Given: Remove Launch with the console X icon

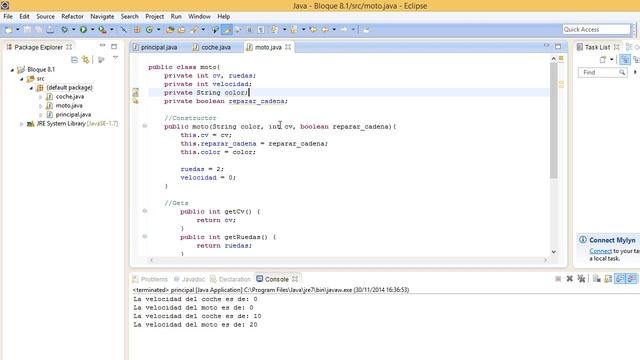Looking at the screenshot, I should (x=569, y=279).
